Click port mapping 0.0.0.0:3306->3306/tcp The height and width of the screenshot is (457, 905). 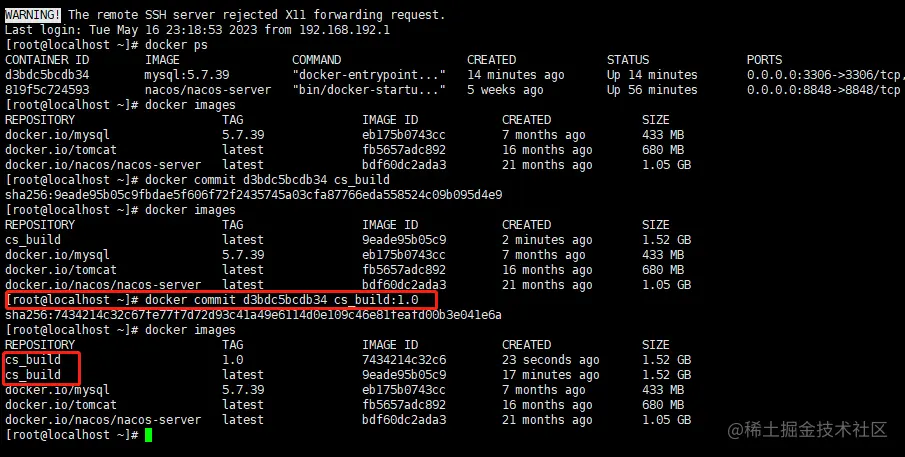824,75
